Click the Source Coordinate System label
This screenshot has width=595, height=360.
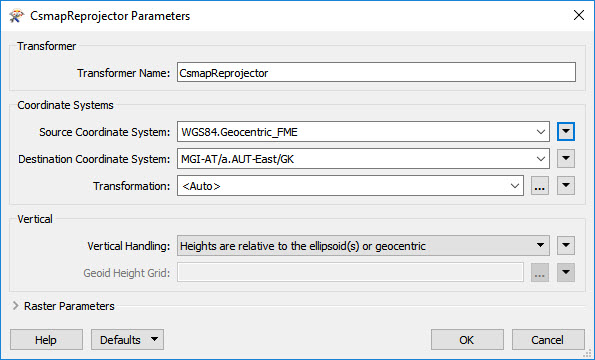click(x=105, y=132)
